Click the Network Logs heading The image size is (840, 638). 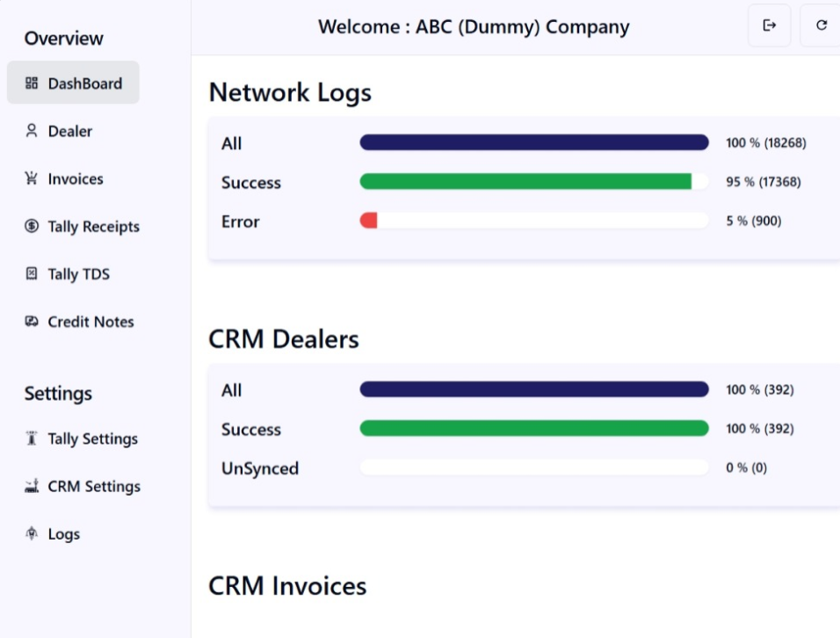tap(290, 92)
